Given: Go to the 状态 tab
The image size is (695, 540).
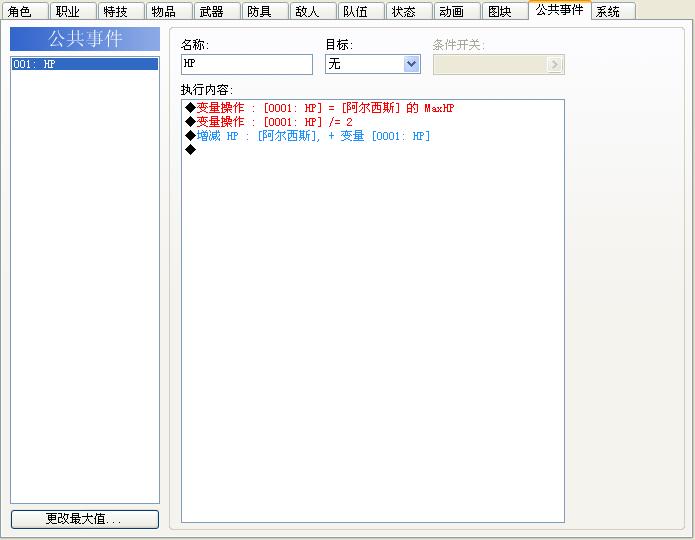Looking at the screenshot, I should pyautogui.click(x=409, y=11).
